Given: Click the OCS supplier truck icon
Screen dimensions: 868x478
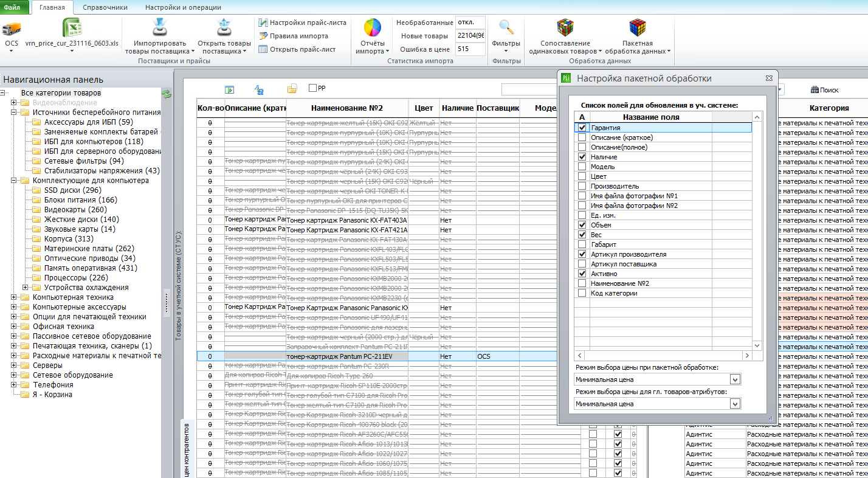Looking at the screenshot, I should click(12, 29).
